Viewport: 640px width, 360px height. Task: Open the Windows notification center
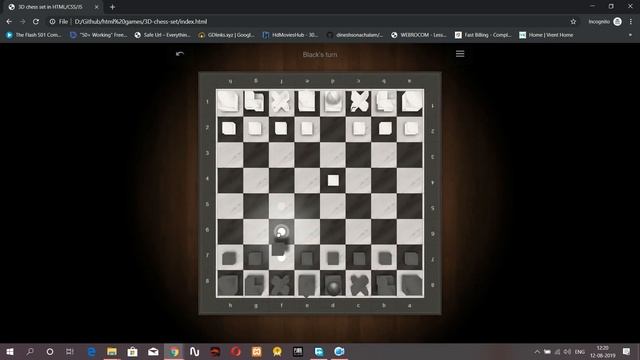pyautogui.click(x=627, y=351)
